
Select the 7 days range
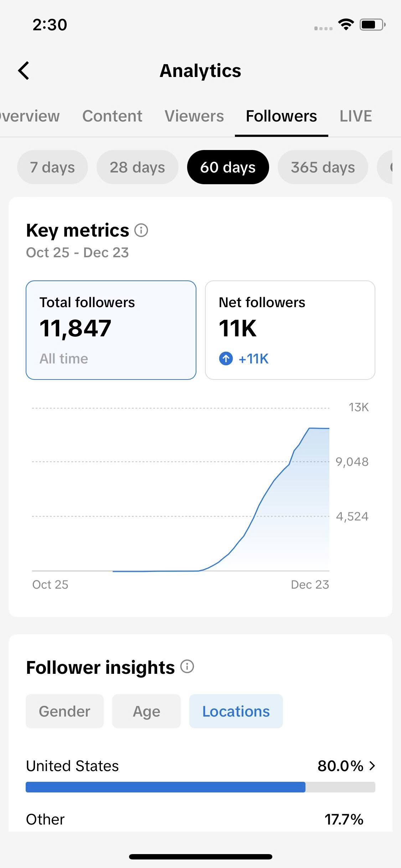click(52, 167)
